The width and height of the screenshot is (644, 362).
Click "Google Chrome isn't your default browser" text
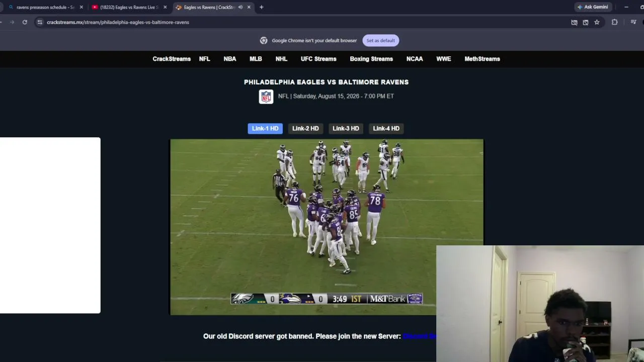314,41
